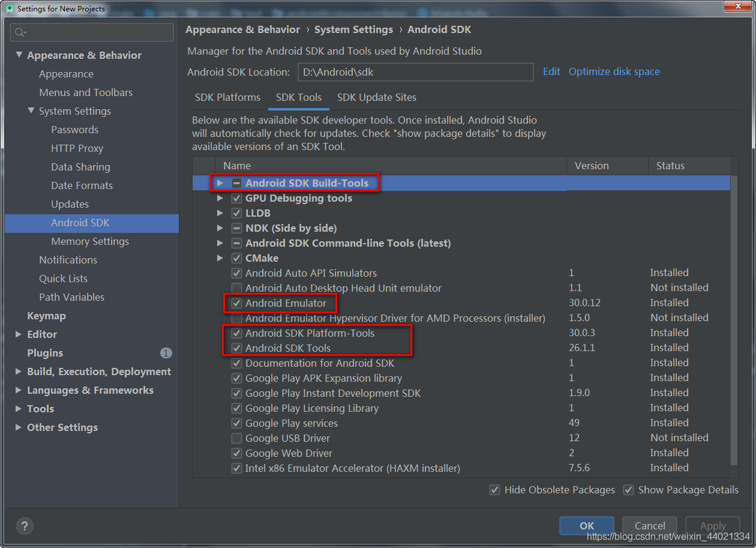Toggle the Android SDK Build-Tools checkbox
The width and height of the screenshot is (756, 548).
click(x=236, y=183)
